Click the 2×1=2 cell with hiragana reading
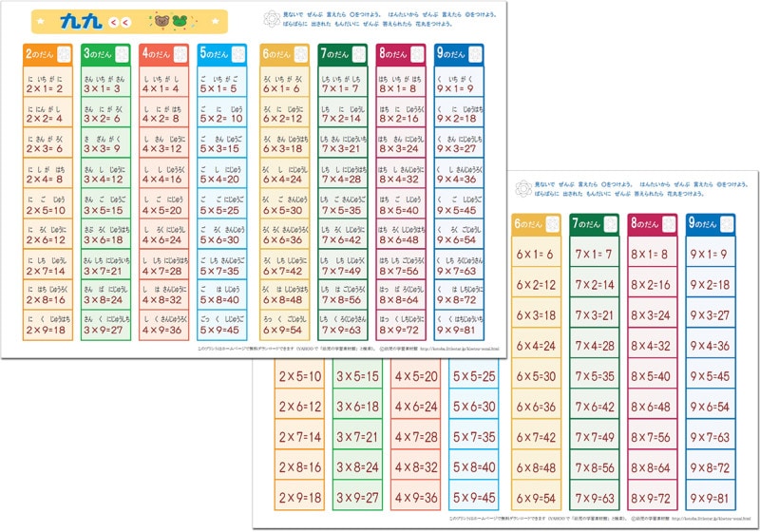This screenshot has width=760, height=532. click(47, 82)
